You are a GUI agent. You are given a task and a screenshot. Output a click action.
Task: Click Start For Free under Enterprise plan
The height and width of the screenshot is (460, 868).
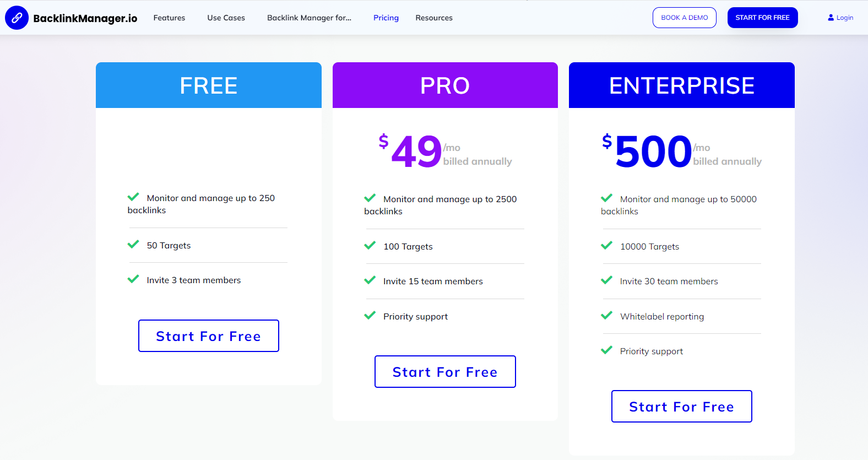(682, 406)
